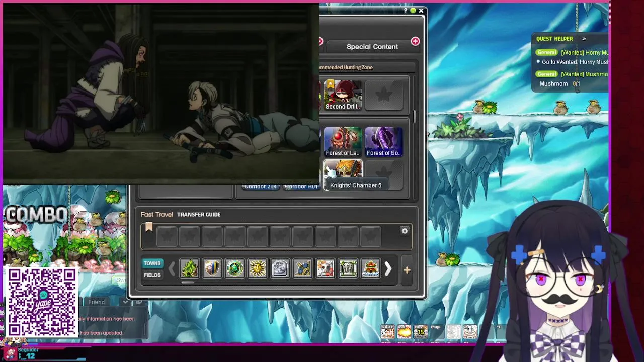The width and height of the screenshot is (644, 362).
Task: Click the empty star slot beside Second Drill
Action: (x=384, y=95)
